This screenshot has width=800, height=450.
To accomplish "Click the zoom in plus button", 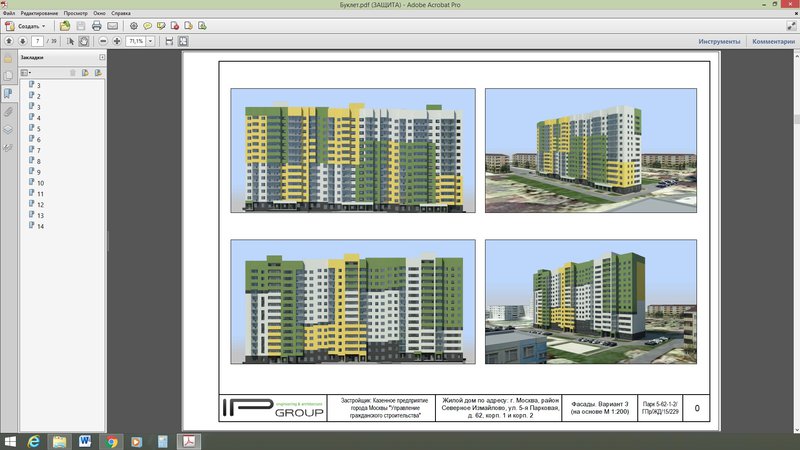I will tap(117, 42).
